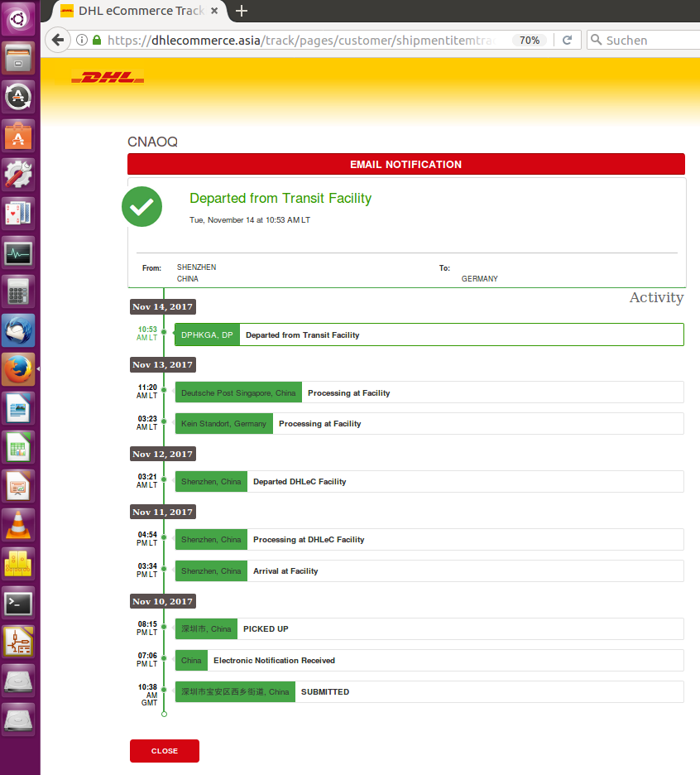Select Deutsche Post Singapore, China location label
Screen dimensions: 700x775
[238, 392]
